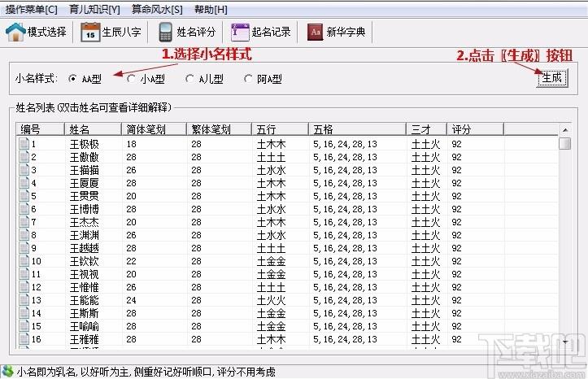
Task: Click the 生成 button
Action: [552, 78]
